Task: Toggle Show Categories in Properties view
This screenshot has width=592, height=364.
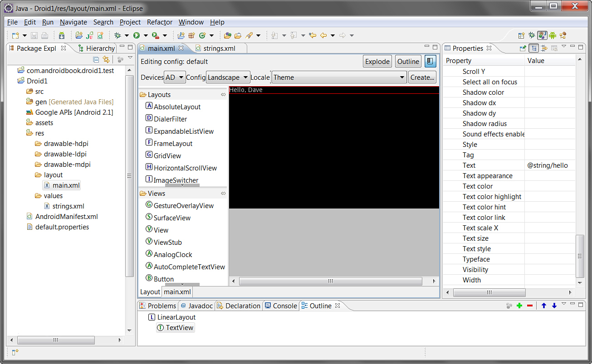Action: pos(533,48)
